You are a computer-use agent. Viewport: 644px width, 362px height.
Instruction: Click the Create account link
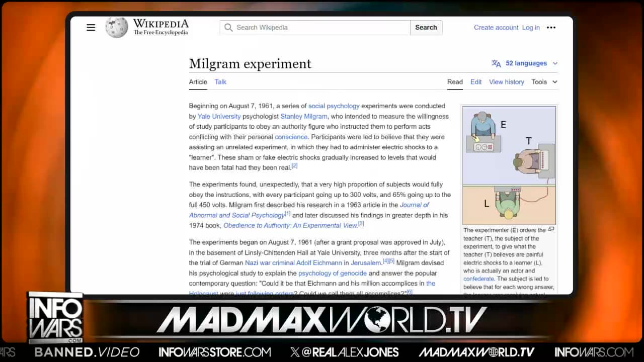tap(496, 28)
